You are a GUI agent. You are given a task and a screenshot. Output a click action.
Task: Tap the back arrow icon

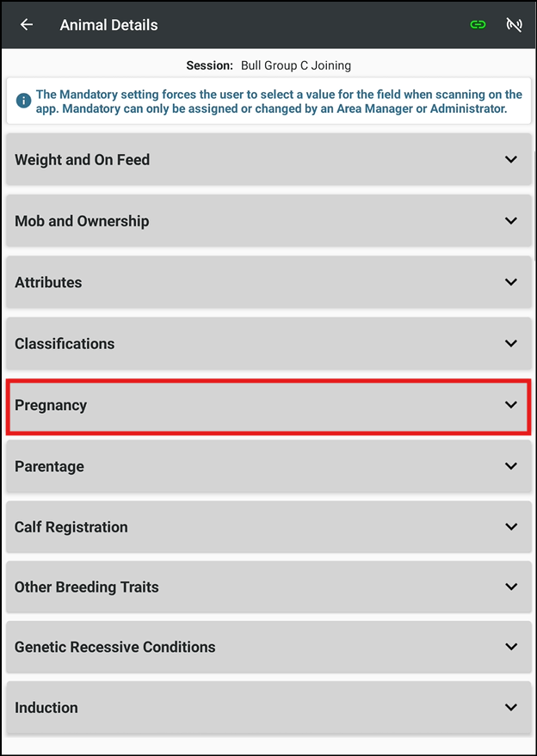click(27, 25)
